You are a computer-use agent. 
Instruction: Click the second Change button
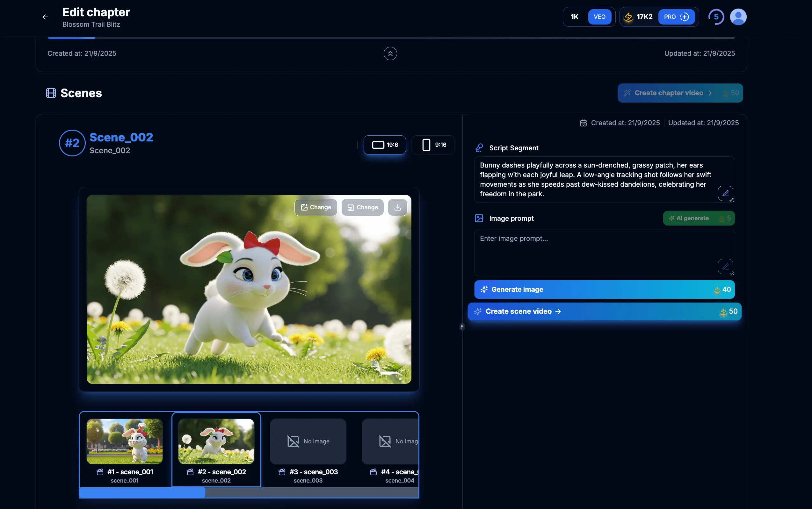(362, 207)
